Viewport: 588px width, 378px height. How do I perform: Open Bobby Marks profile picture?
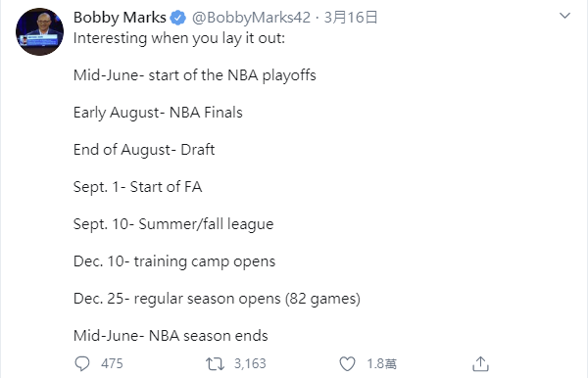tap(39, 32)
